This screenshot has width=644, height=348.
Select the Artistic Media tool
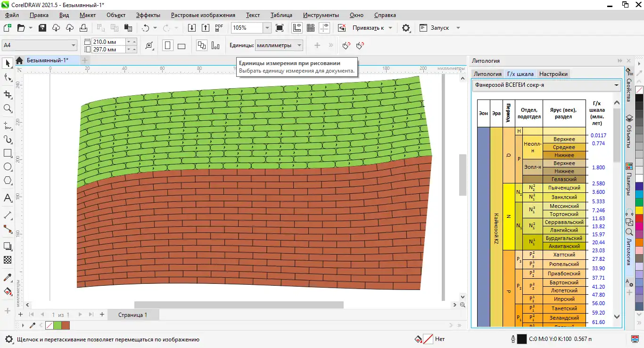click(x=8, y=139)
